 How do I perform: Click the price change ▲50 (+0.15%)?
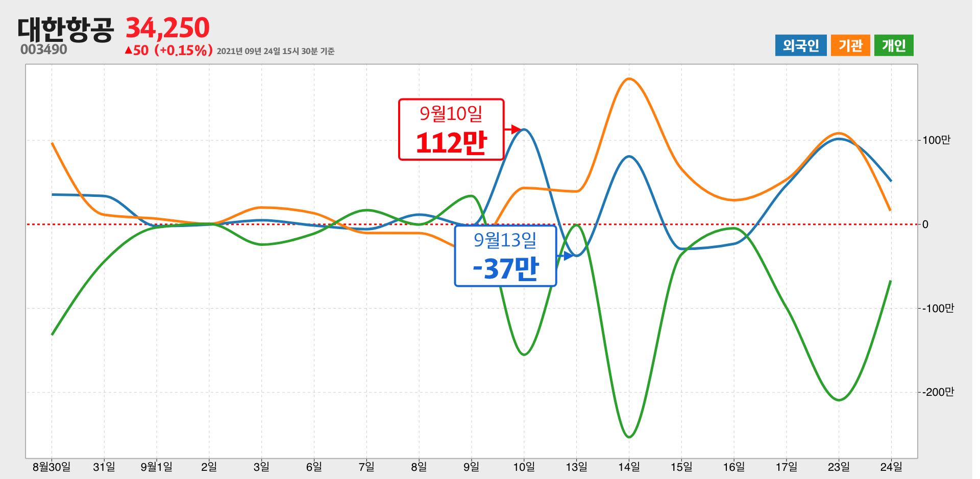[x=168, y=51]
